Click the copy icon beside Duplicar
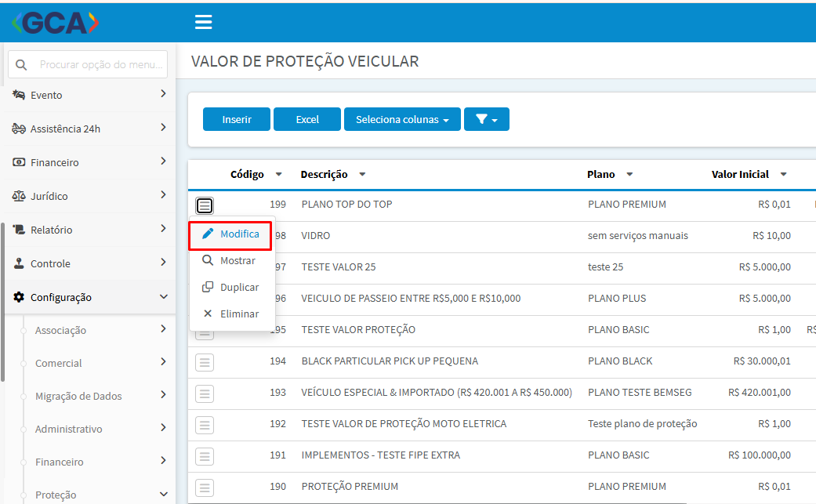The height and width of the screenshot is (504, 816). [208, 287]
